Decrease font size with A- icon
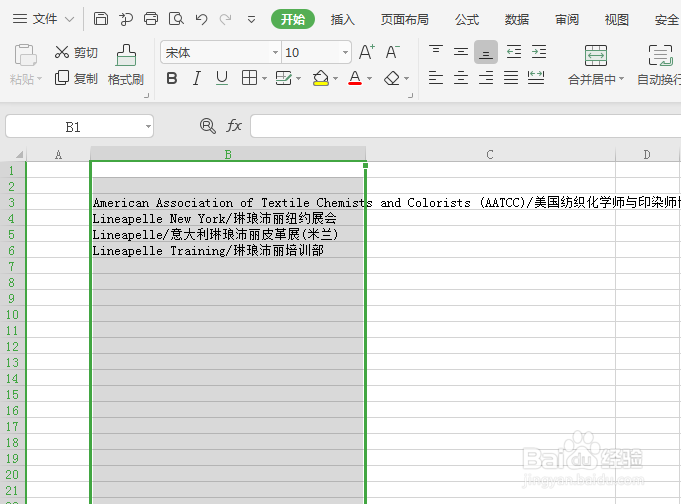 393,52
